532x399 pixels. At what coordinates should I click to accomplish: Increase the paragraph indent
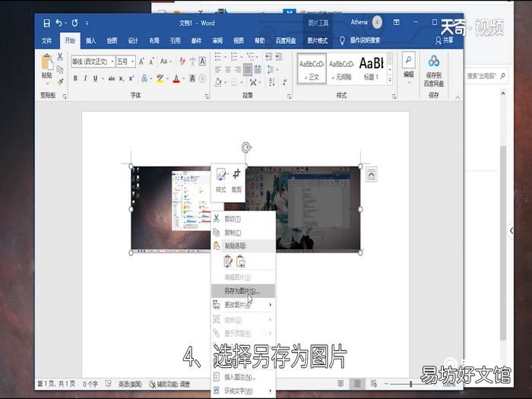(x=279, y=56)
